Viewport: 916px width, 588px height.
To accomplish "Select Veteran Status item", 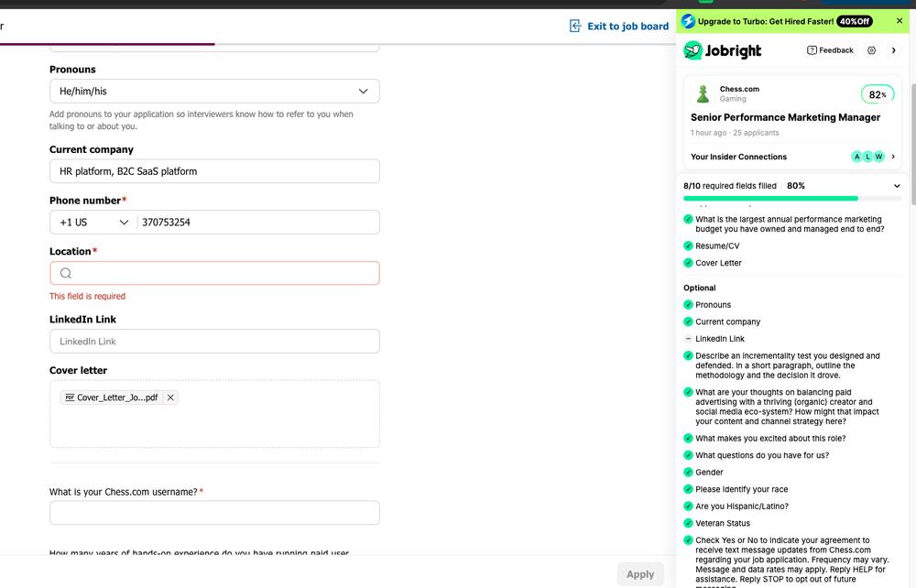I will tap(722, 523).
